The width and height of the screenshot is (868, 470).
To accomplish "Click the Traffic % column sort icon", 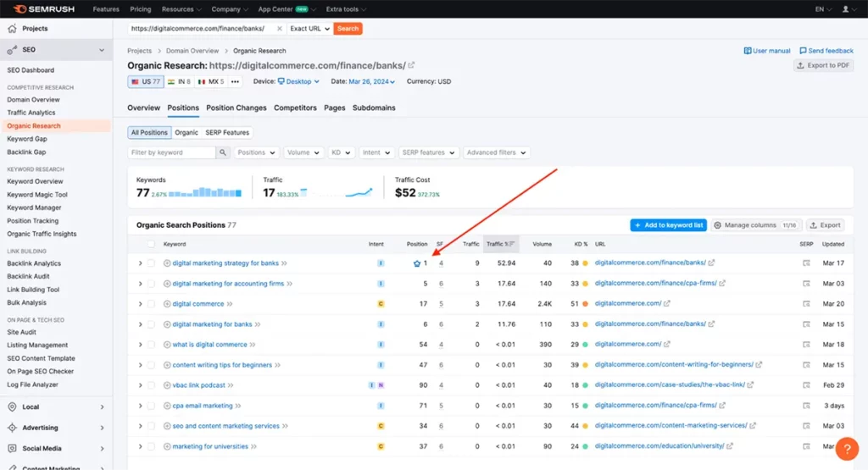I will click(512, 244).
